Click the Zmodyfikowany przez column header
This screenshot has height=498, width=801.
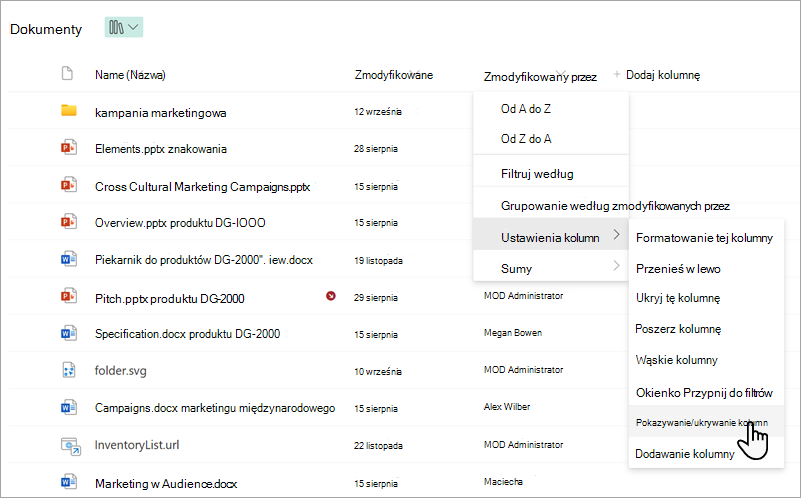(x=540, y=77)
